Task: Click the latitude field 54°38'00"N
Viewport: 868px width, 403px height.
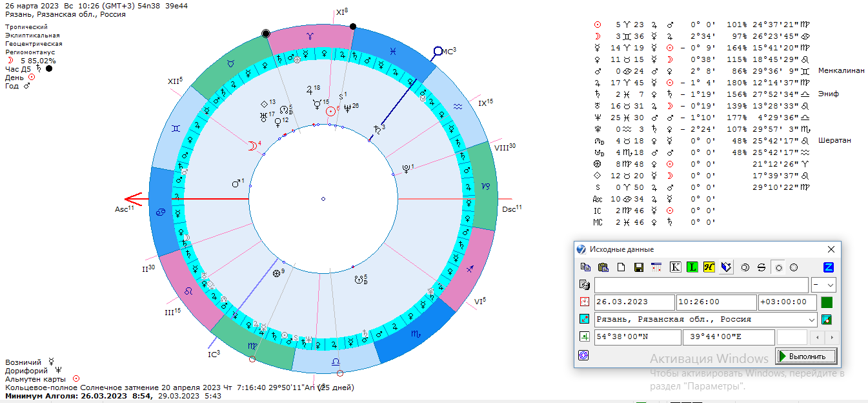Action: point(638,337)
